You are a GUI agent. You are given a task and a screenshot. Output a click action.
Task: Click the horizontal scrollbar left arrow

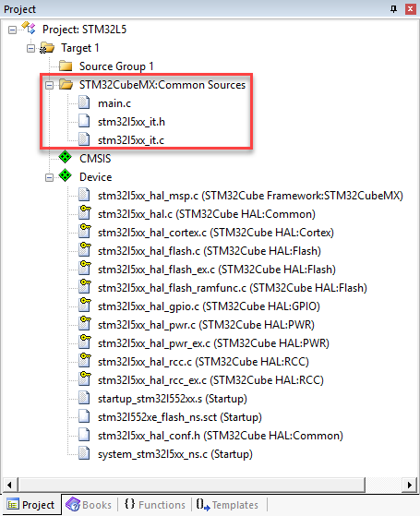pyautogui.click(x=9, y=485)
